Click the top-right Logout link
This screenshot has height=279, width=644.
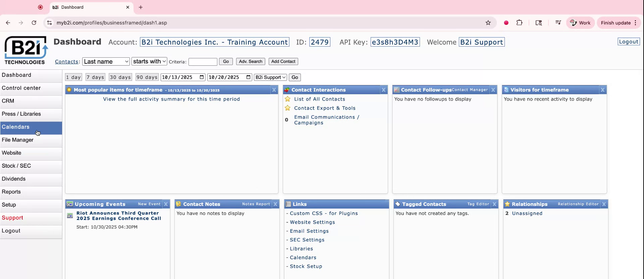point(629,42)
